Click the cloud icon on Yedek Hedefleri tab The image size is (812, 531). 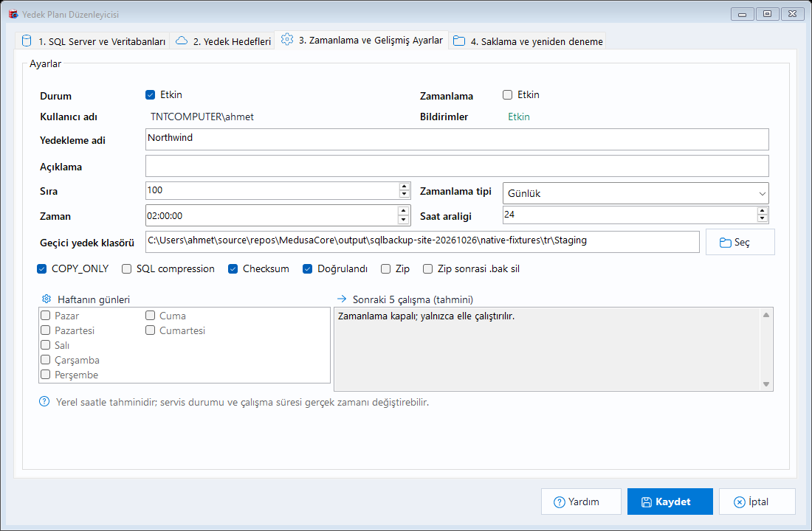tap(182, 41)
